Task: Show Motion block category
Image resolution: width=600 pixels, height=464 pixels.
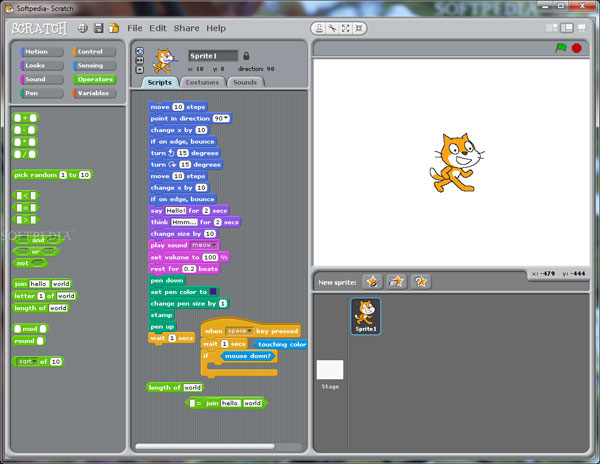Action: [x=42, y=52]
